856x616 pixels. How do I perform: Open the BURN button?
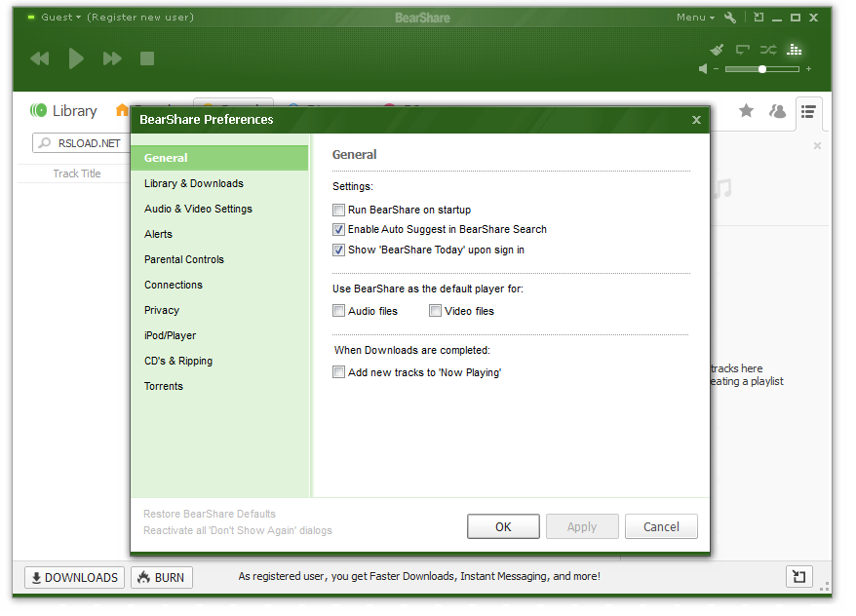tap(162, 577)
